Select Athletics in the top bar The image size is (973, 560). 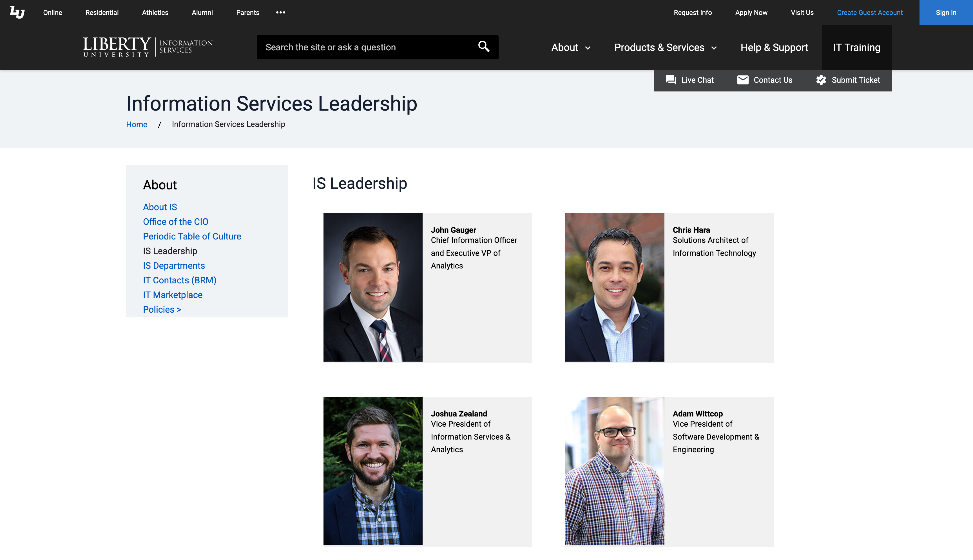[155, 12]
